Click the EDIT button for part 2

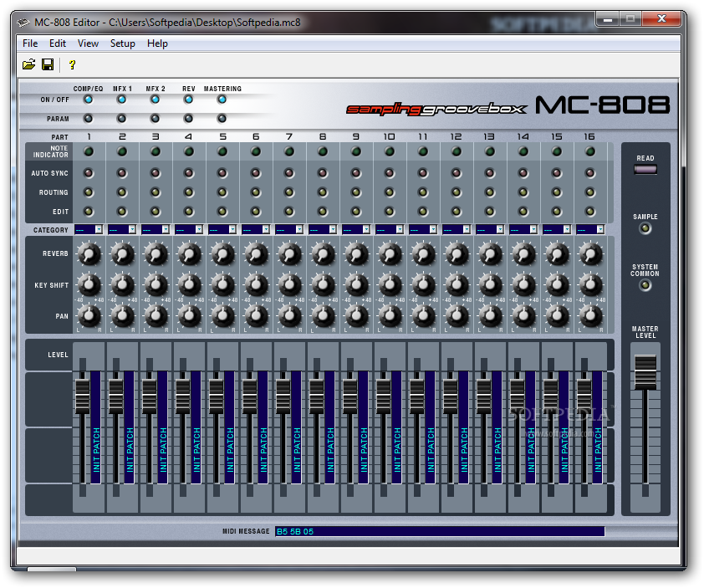click(122, 211)
